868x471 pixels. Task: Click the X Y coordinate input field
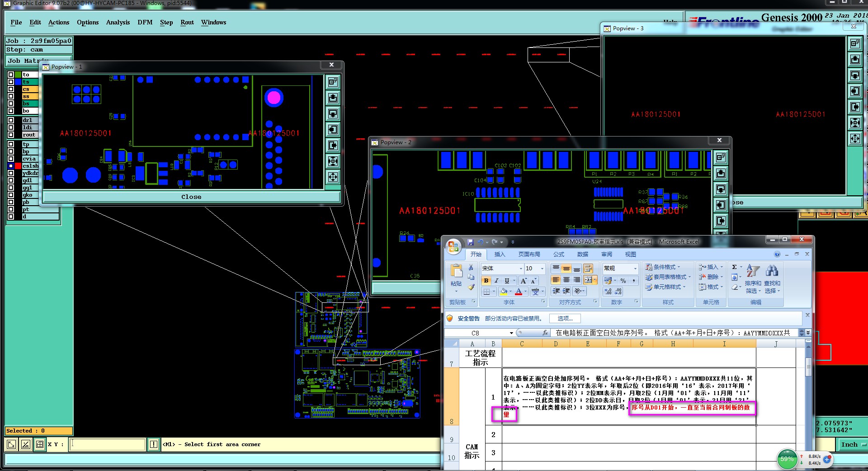(x=108, y=444)
